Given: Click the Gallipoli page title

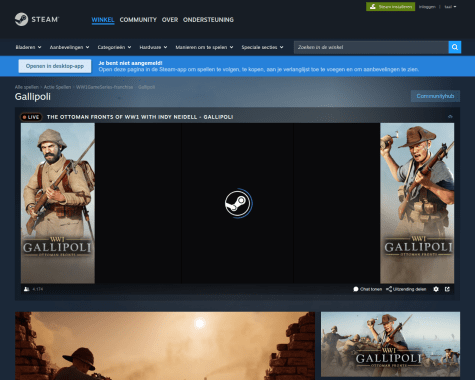Looking at the screenshot, I should pyautogui.click(x=33, y=97).
